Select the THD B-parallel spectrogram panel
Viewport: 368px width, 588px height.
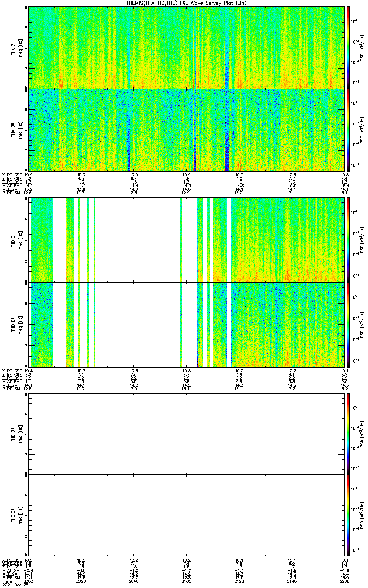[x=186, y=324]
